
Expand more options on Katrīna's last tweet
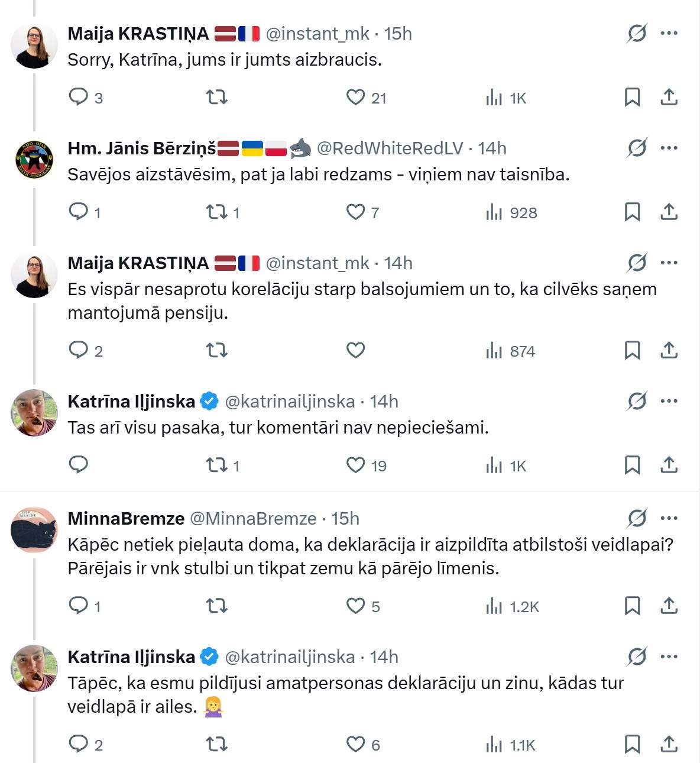(x=669, y=657)
